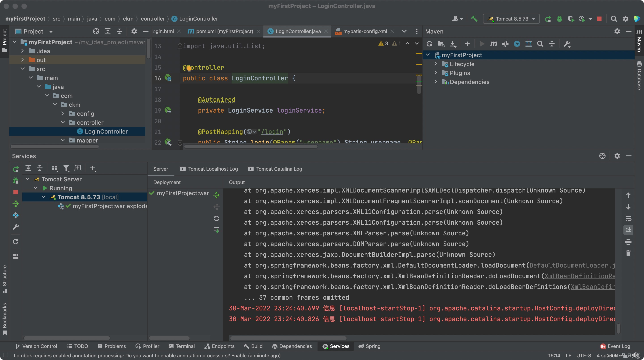Expand the Plugins node in Maven panel
This screenshot has width=644, height=360.
point(435,73)
